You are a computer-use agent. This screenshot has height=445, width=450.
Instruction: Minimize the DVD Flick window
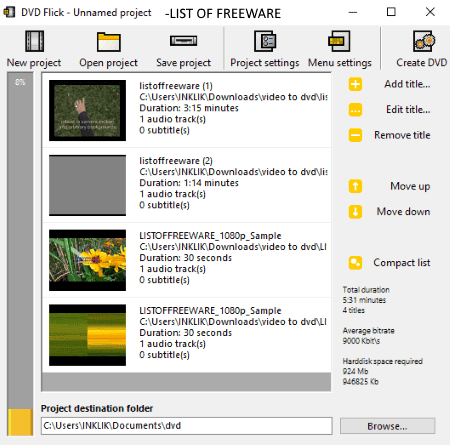[353, 12]
